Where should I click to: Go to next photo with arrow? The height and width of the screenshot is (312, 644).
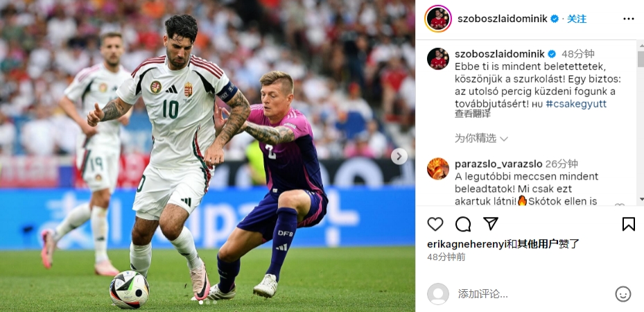click(399, 156)
